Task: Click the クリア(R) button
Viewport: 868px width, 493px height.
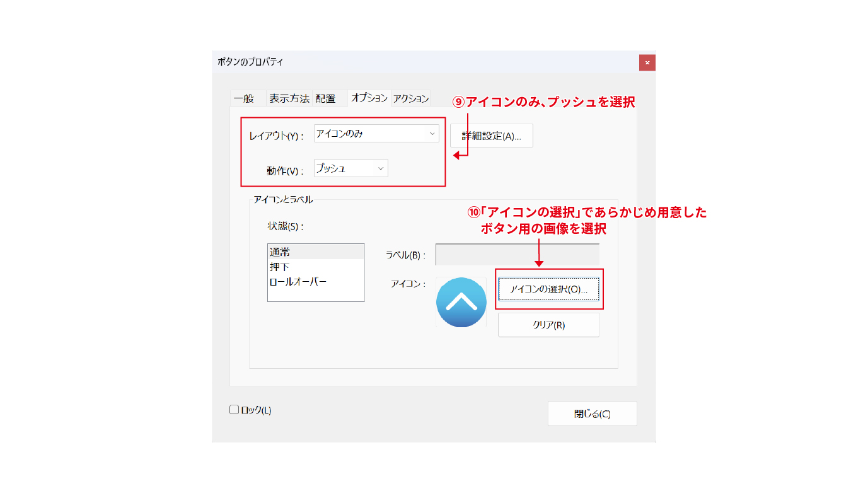Action: tap(548, 325)
